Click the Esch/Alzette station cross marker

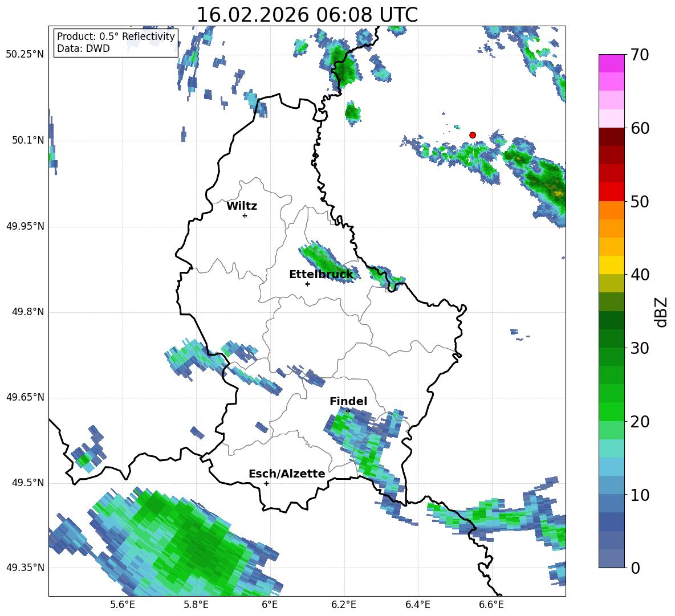(x=266, y=483)
